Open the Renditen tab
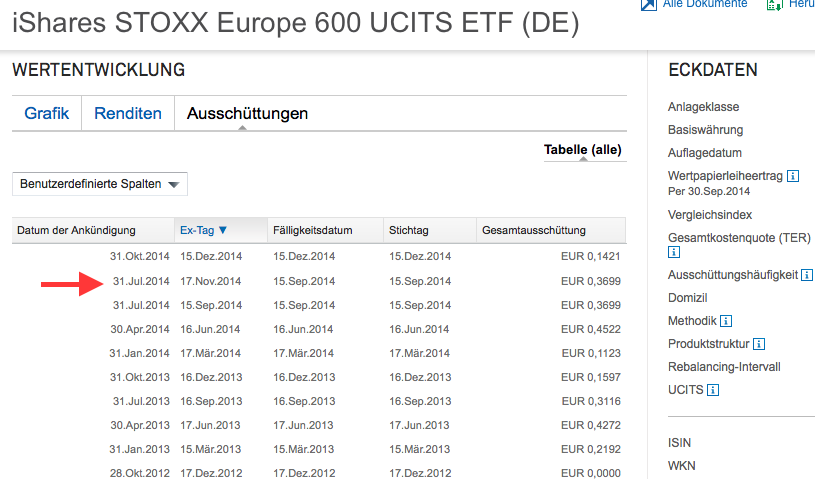This screenshot has height=479, width=815. pyautogui.click(x=128, y=114)
